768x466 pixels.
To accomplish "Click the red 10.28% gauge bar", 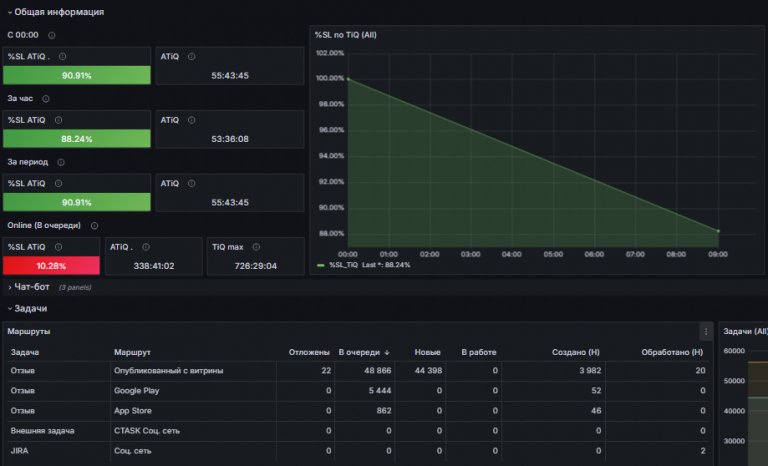I will [x=51, y=266].
